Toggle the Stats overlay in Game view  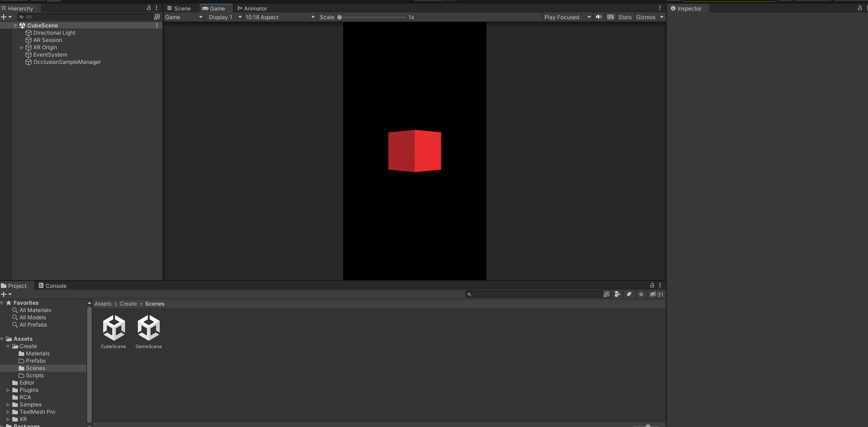[x=625, y=17]
